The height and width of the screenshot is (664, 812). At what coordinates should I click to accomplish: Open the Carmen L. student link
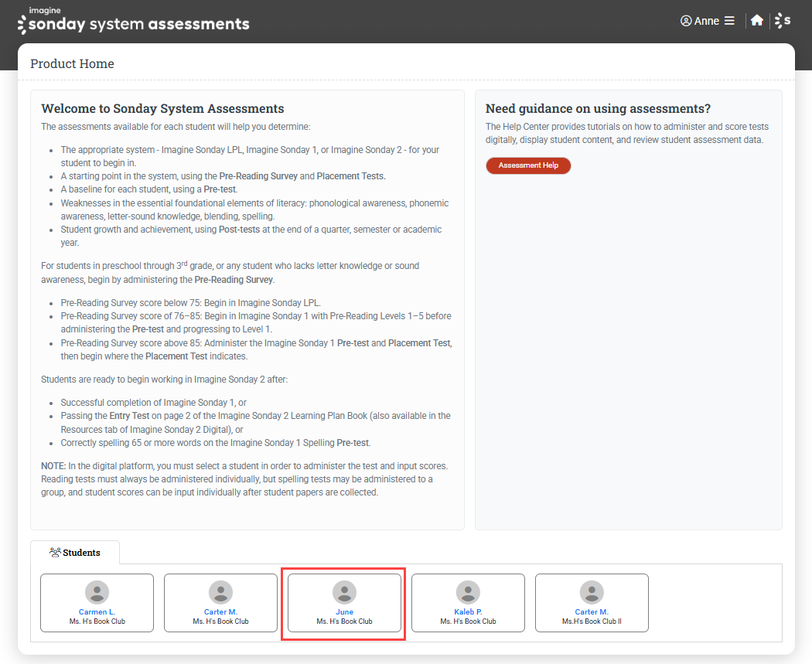[x=97, y=612]
